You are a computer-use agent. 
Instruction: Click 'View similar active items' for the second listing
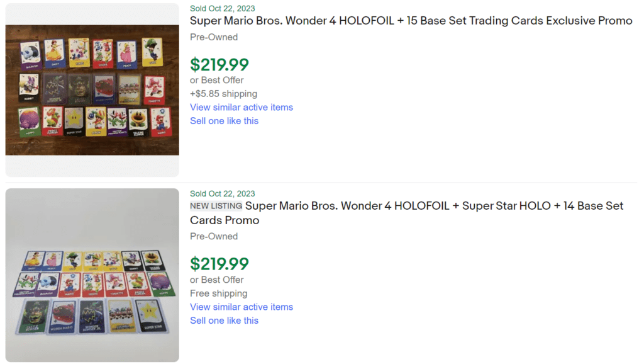241,307
